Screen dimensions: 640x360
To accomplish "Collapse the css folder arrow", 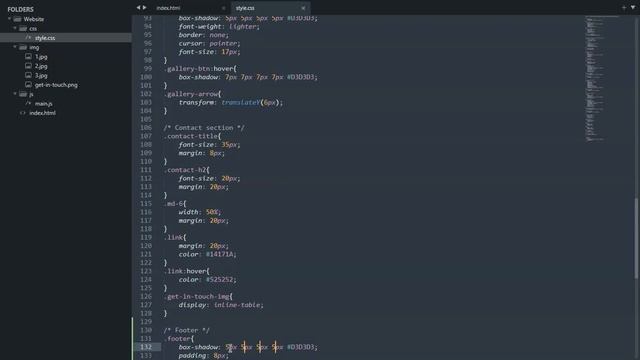I will coord(15,28).
